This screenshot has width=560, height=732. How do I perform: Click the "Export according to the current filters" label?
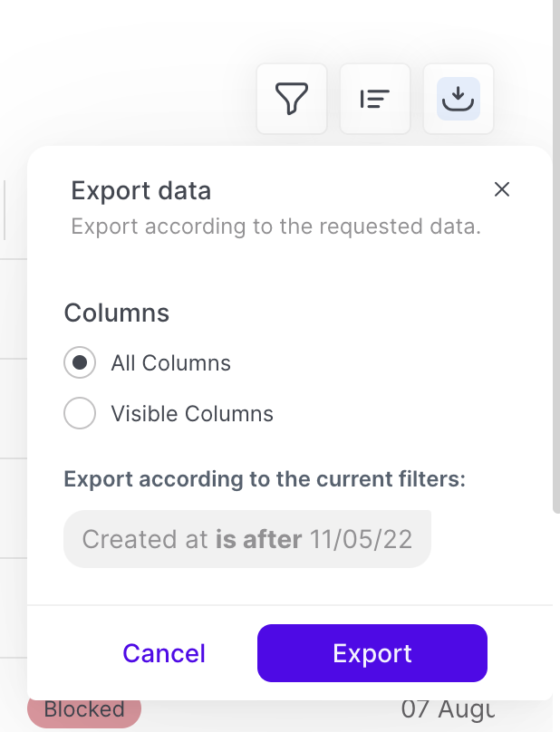click(265, 478)
